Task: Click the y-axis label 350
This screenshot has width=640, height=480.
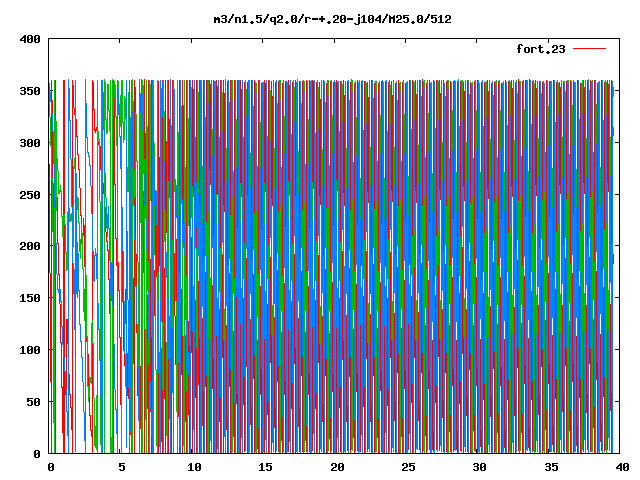Action: (x=30, y=91)
